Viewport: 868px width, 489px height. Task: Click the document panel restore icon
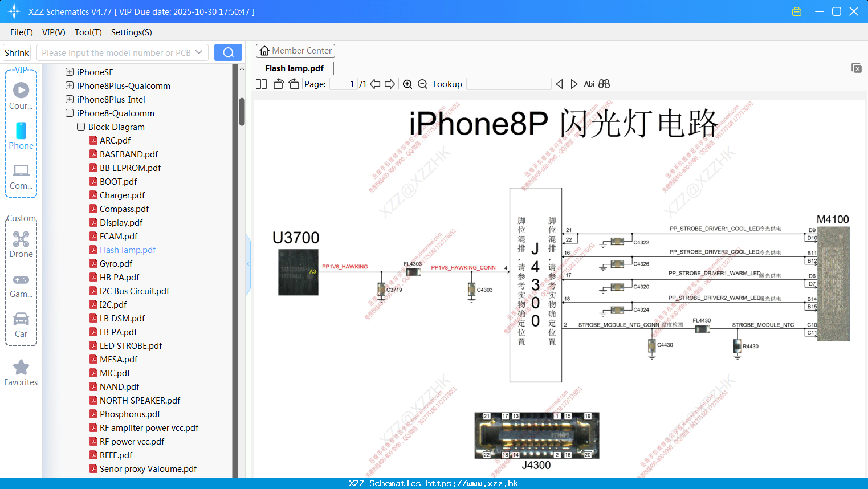point(857,68)
